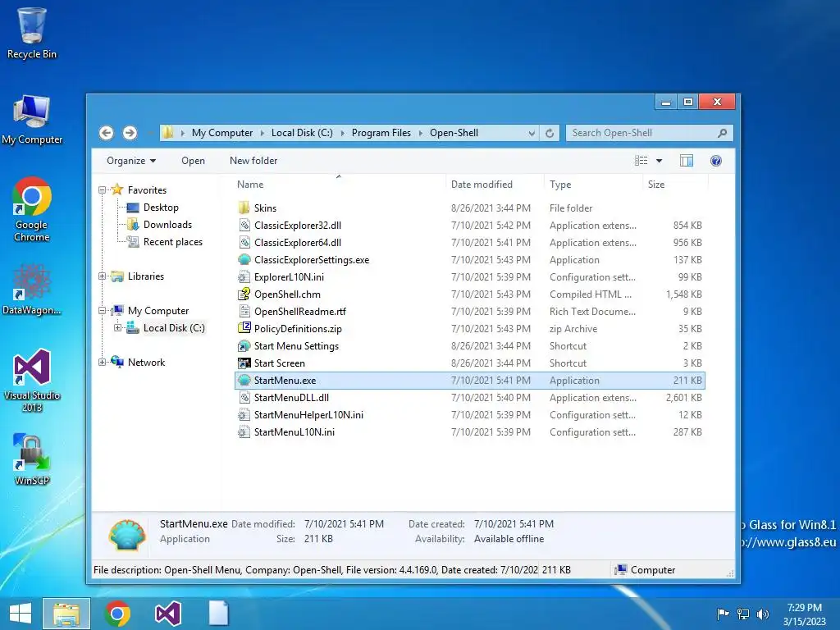Open Visual Studio from the taskbar
The width and height of the screenshot is (840, 630).
[x=167, y=614]
